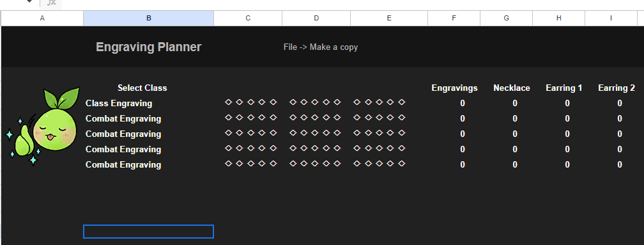Click column E diamonds in Class Engraving row

[379, 102]
